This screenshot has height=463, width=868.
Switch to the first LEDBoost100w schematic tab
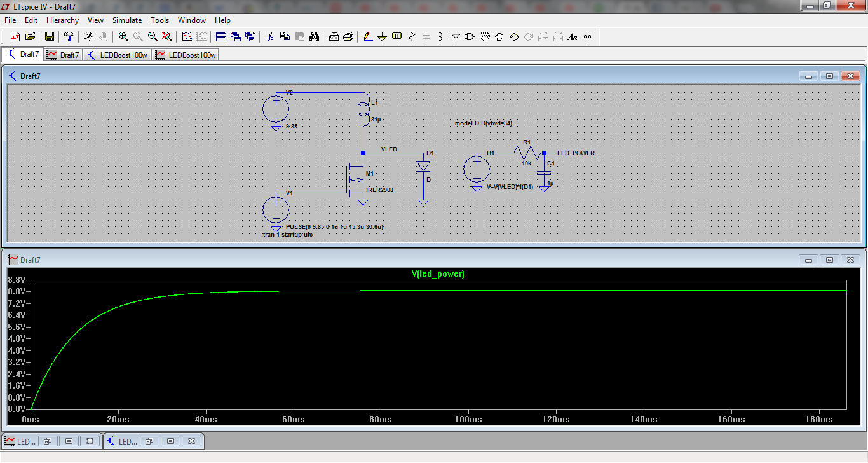[118, 55]
